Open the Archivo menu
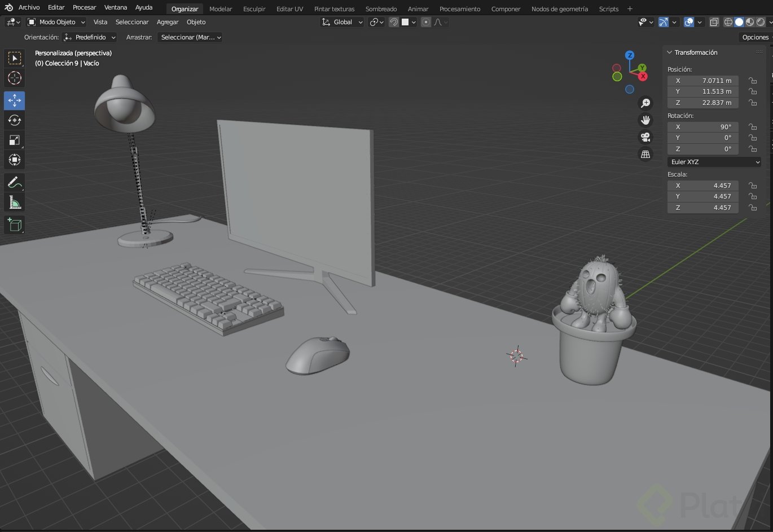Image resolution: width=773 pixels, height=532 pixels. [x=28, y=7]
